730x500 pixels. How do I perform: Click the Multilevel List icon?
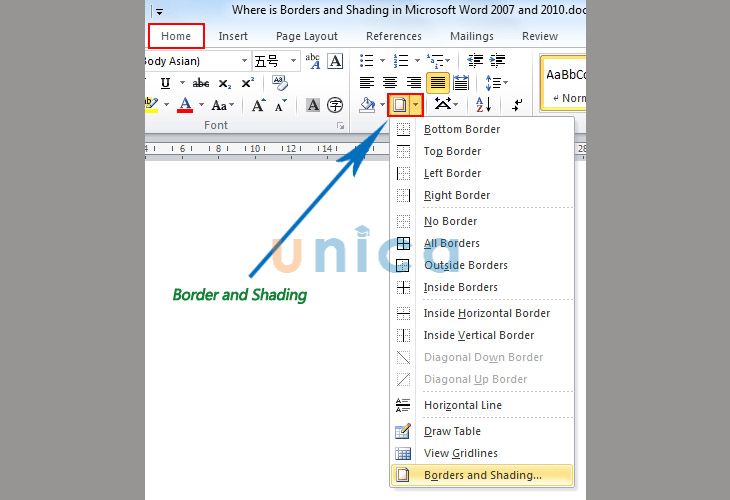[435, 61]
